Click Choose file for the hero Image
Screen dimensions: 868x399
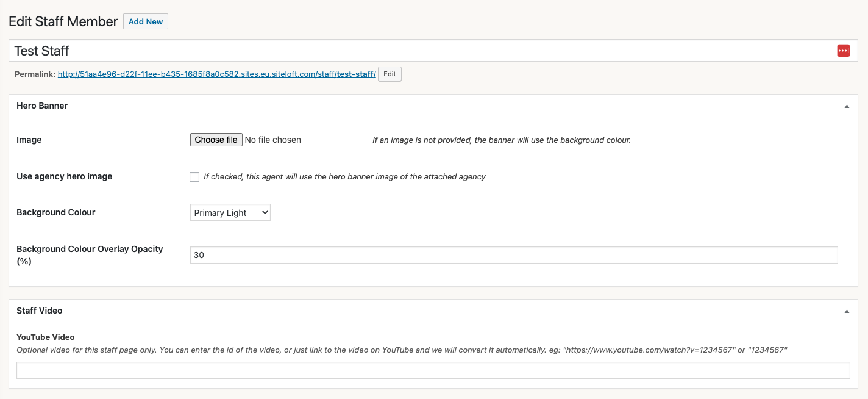point(216,140)
